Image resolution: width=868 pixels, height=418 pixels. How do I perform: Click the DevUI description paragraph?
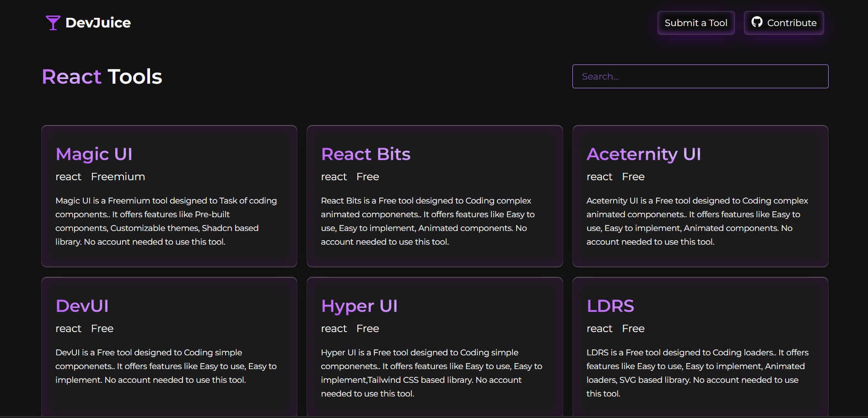(166, 366)
